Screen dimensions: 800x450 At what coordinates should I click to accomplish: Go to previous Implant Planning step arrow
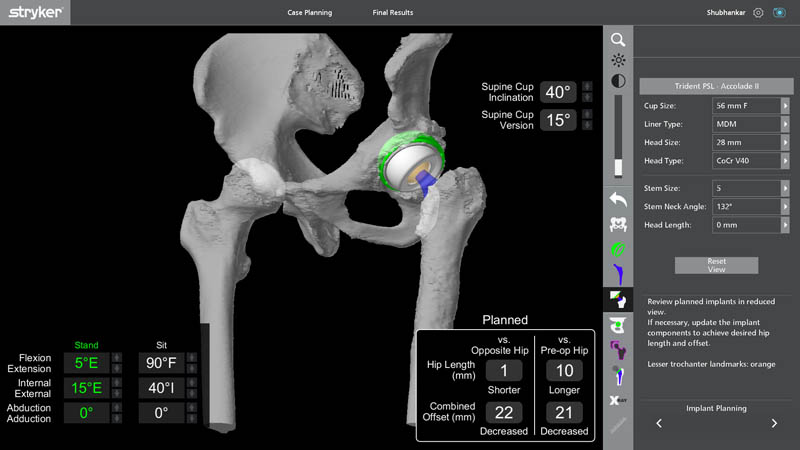[x=659, y=423]
